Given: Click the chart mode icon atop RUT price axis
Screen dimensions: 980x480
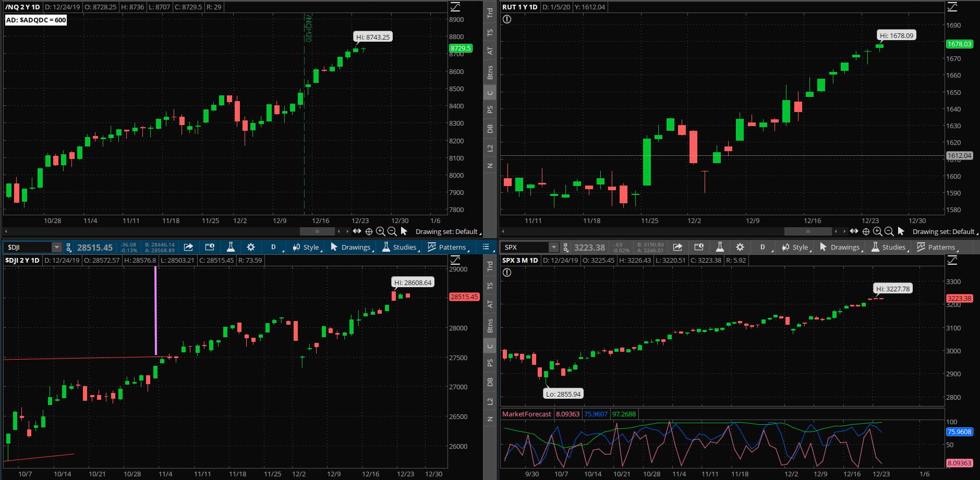Looking at the screenshot, I should (952, 7).
